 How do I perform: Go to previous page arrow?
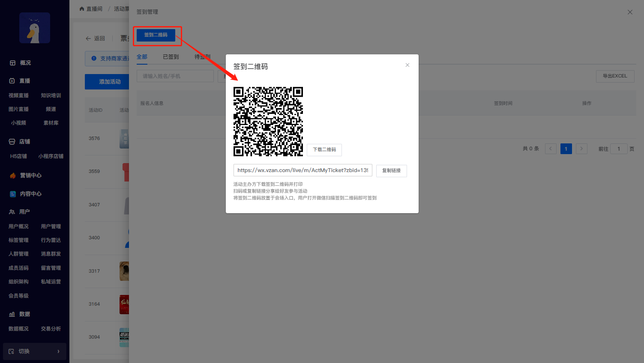click(x=551, y=149)
